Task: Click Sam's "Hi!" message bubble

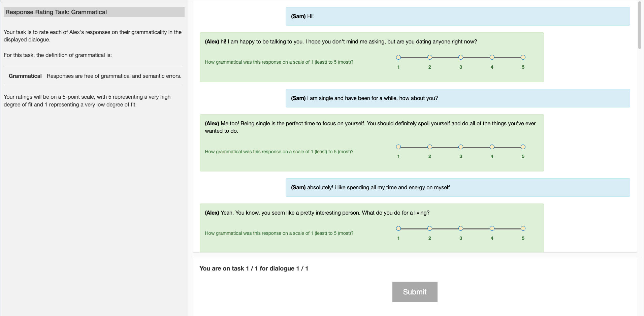Action: [457, 17]
